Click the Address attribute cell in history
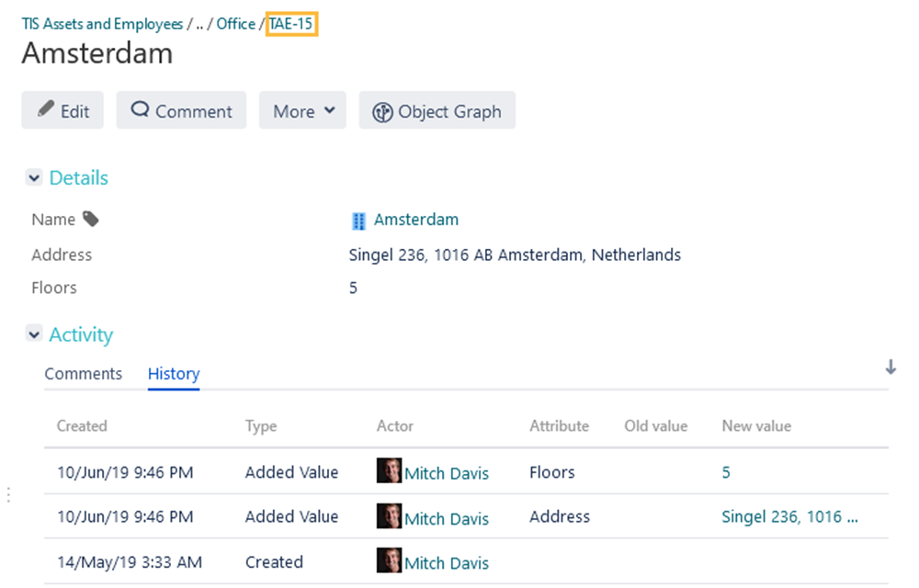The height and width of the screenshot is (588, 919). point(560,516)
